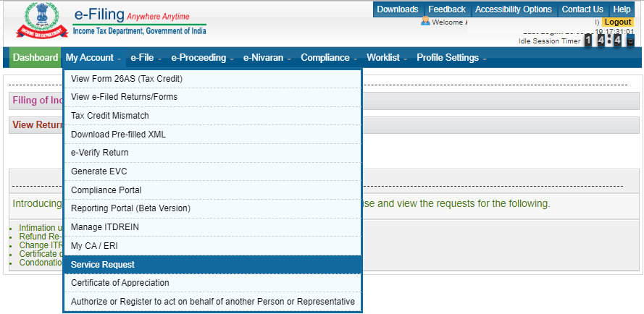Expand the e-File menu
This screenshot has height=314, width=644.
tap(146, 58)
